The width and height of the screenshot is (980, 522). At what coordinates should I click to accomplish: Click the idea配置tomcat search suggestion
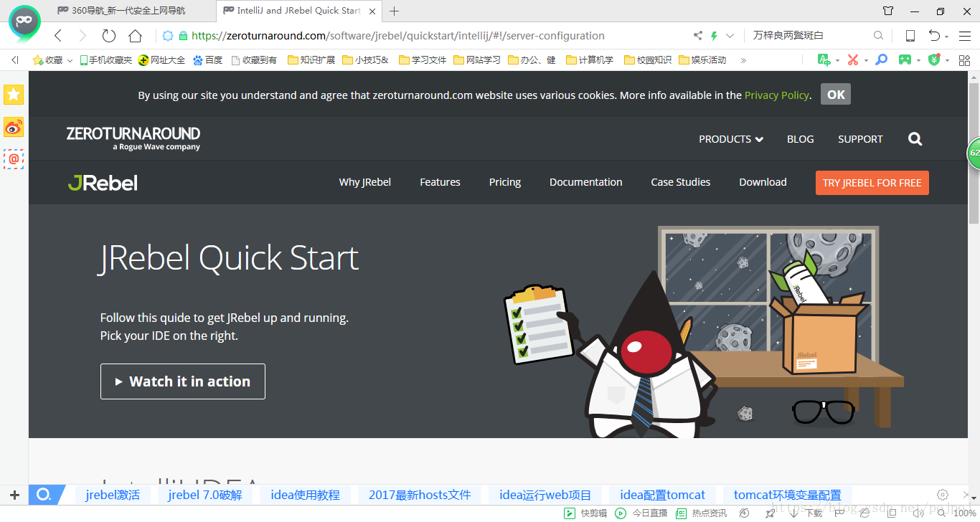coord(663,495)
